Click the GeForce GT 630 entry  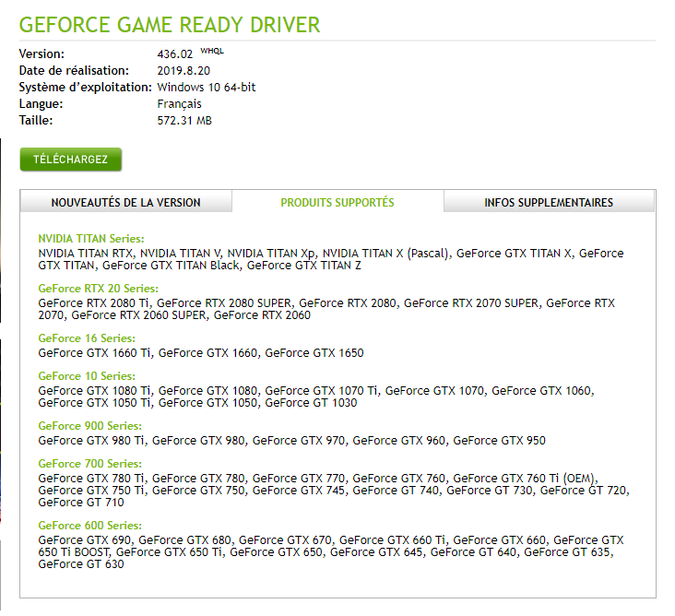[81, 564]
